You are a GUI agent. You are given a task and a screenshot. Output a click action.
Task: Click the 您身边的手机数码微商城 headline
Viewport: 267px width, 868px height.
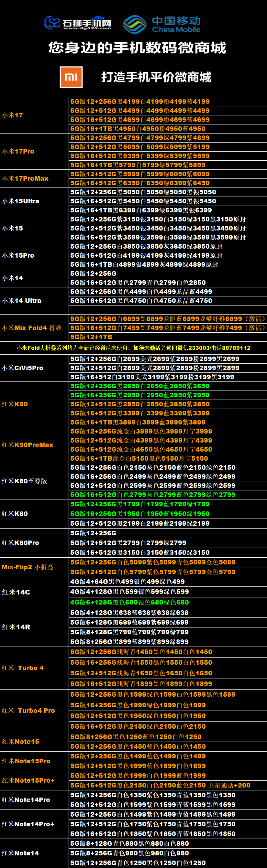137,48
